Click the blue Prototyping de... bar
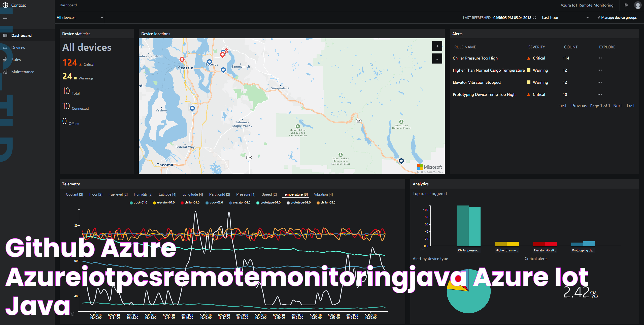Viewport: 644px width, 325px height. click(x=583, y=244)
